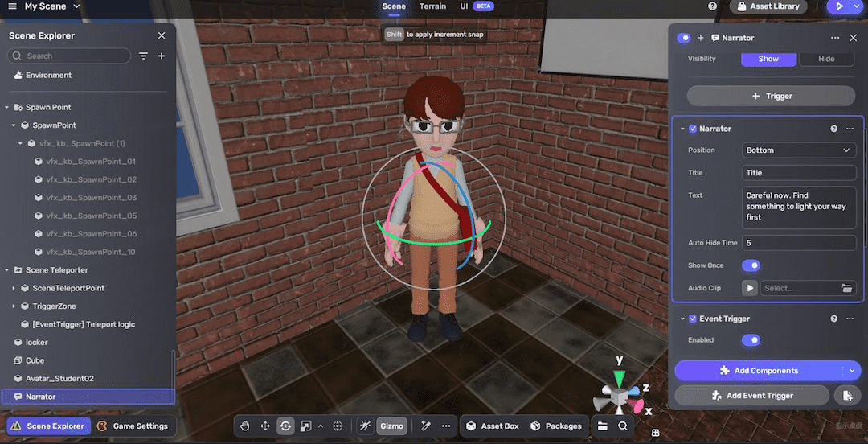Select the move tool in bottom toolbar
Viewport: 868px width, 444px height.
(265, 426)
